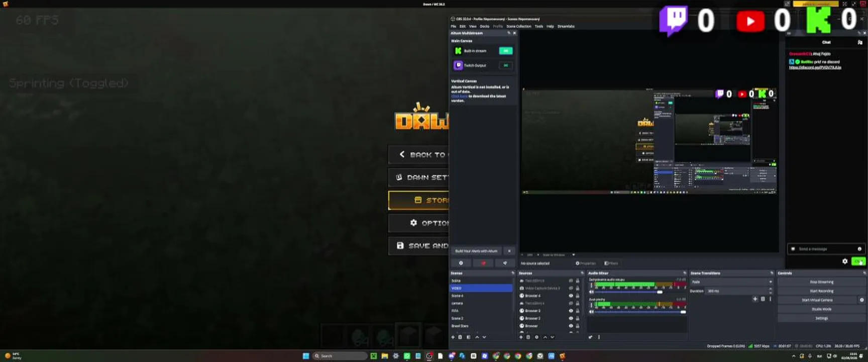This screenshot has width=868, height=362.
Task: Open the Scene Collection menu
Action: coord(518,26)
